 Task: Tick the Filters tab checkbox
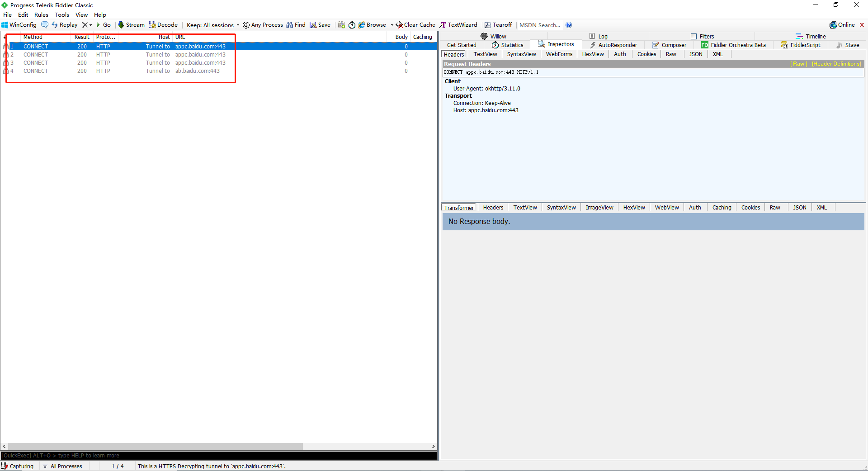coord(693,36)
